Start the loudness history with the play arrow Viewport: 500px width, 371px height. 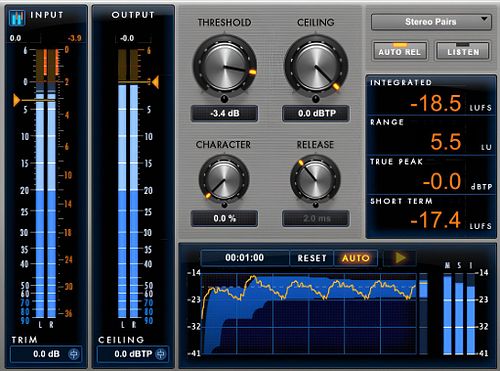point(400,258)
